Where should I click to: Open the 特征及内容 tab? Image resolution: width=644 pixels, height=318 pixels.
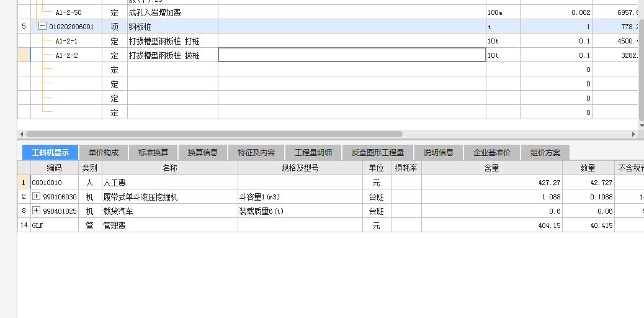pyautogui.click(x=256, y=153)
